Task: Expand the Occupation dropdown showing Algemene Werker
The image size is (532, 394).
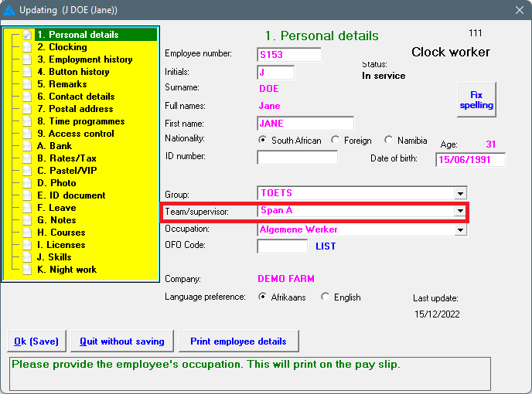Action: tap(460, 230)
